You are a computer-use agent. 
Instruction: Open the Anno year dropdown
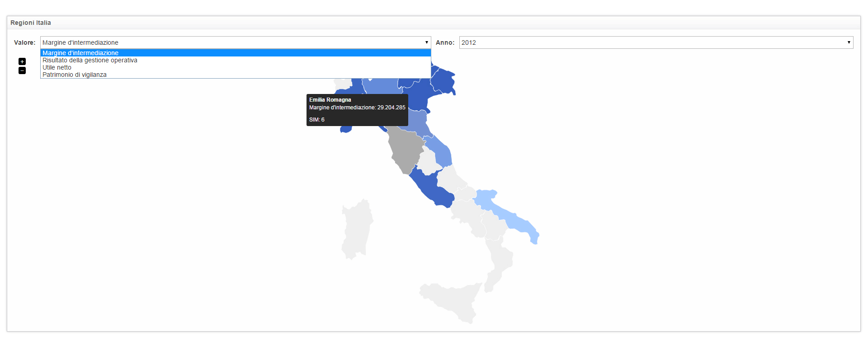pyautogui.click(x=656, y=42)
